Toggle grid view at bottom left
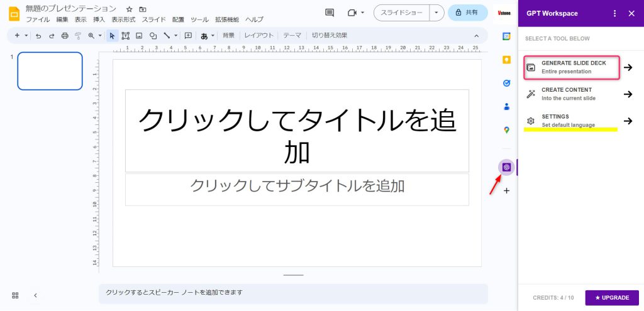Viewport: 644px width, 311px height. tap(15, 295)
